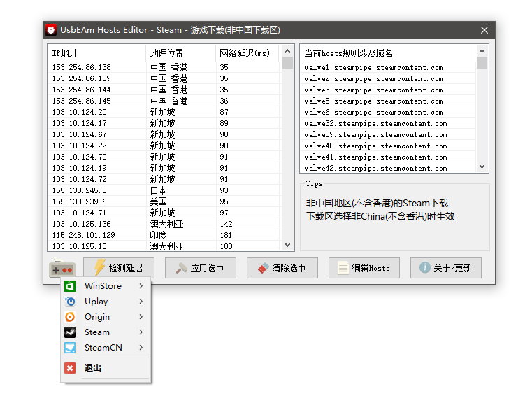
Task: Click the 关于/更新 about button
Action: click(446, 268)
